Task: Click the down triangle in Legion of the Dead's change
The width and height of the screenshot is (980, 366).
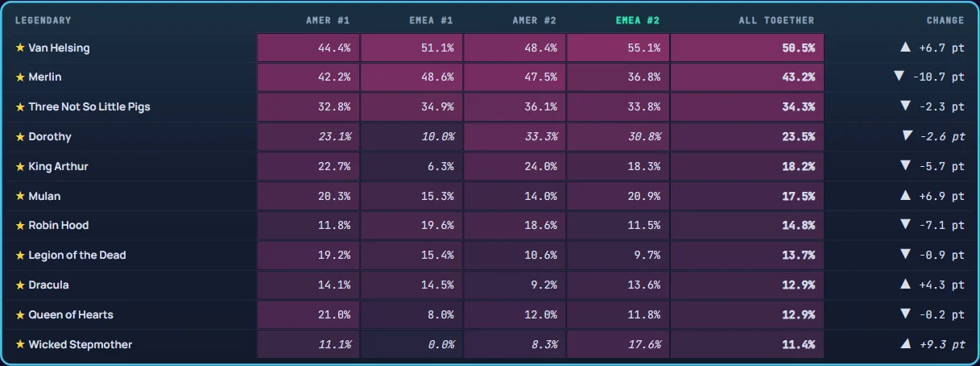Action: [905, 255]
